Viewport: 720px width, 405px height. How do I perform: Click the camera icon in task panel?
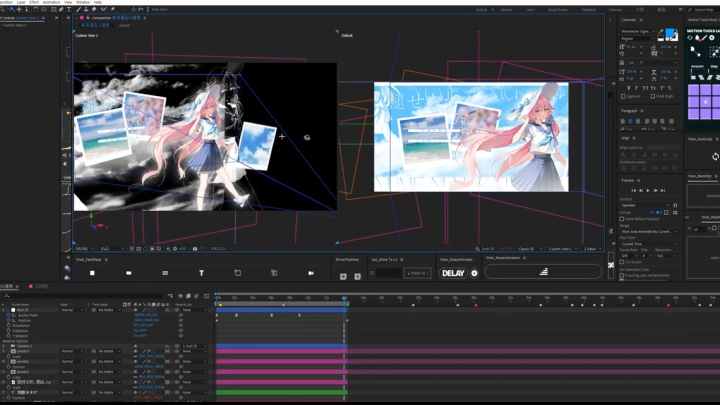click(310, 272)
